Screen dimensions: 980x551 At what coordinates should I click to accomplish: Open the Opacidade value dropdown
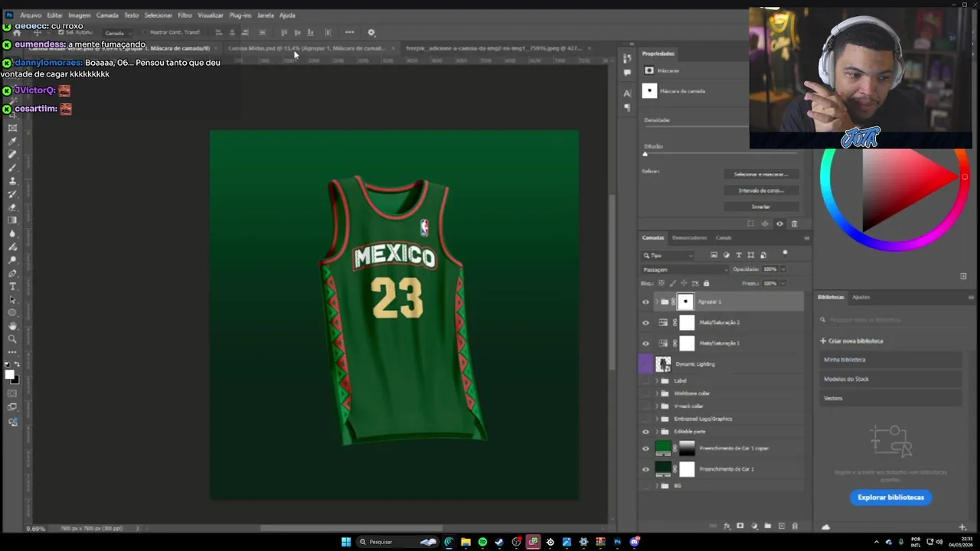pos(783,269)
